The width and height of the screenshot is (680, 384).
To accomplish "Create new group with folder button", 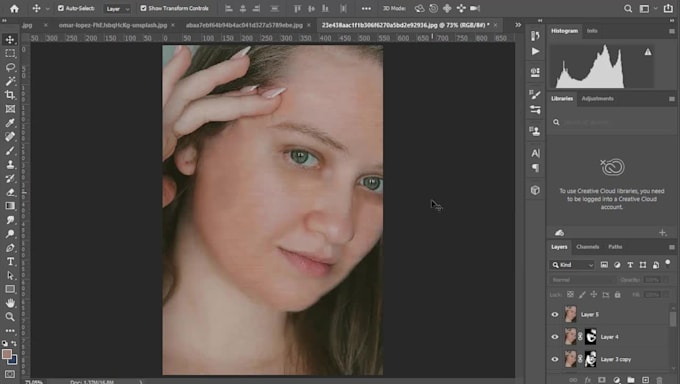I will point(631,380).
